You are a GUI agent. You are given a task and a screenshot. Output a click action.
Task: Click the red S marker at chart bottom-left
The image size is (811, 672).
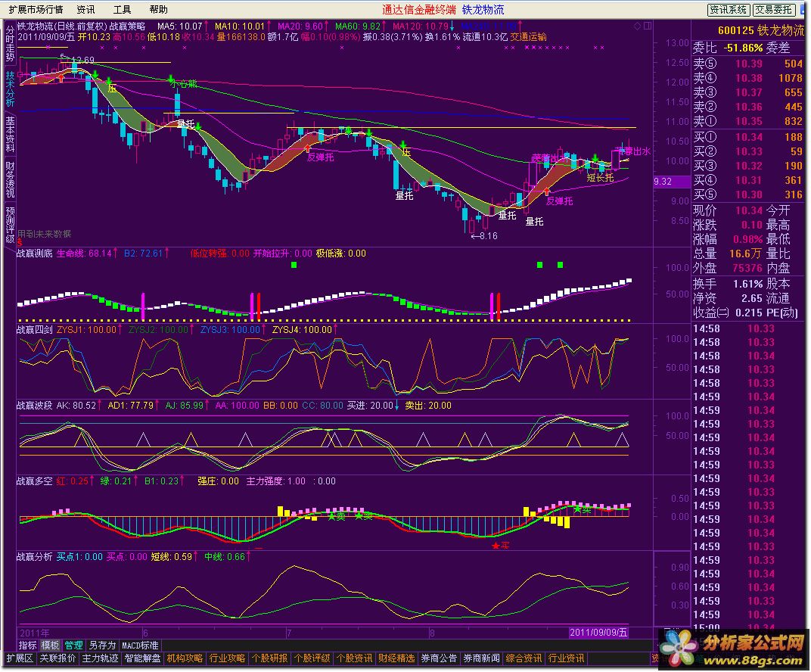(x=20, y=242)
